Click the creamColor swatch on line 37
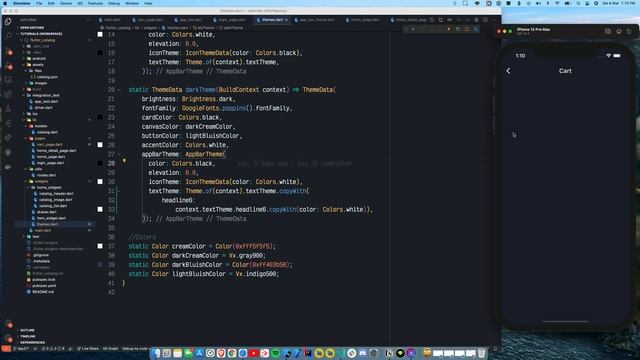Viewport: 640px width, 360px height. click(x=100, y=246)
